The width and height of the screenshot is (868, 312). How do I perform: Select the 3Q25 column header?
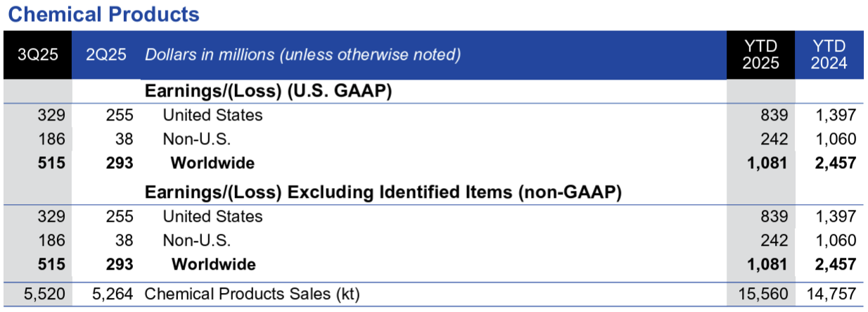[x=37, y=55]
